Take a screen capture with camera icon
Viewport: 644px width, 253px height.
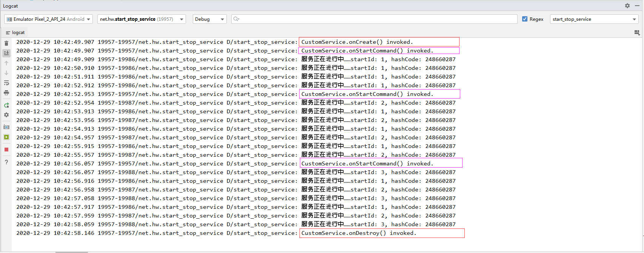6,127
